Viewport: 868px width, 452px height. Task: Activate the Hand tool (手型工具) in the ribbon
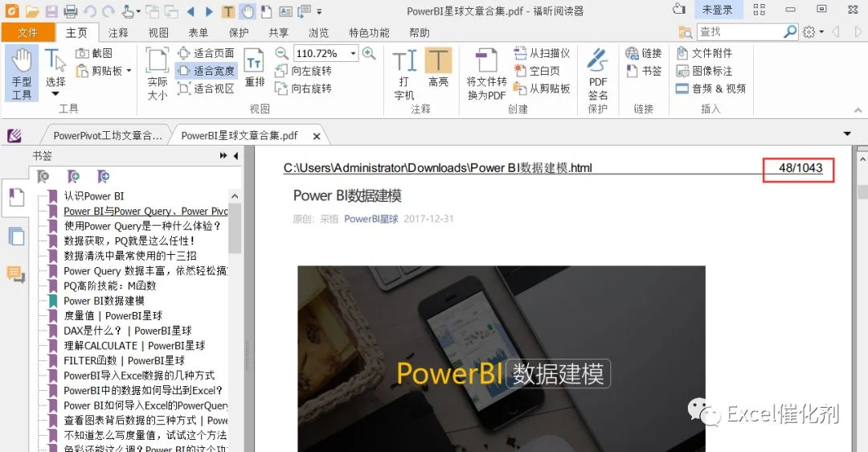(22, 74)
